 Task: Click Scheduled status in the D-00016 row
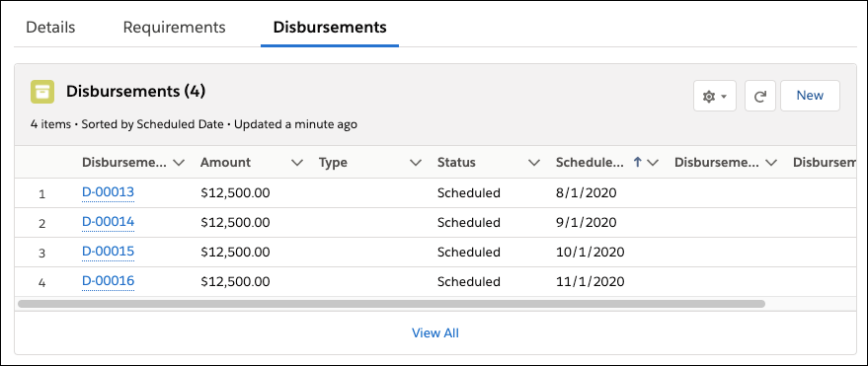tap(469, 282)
